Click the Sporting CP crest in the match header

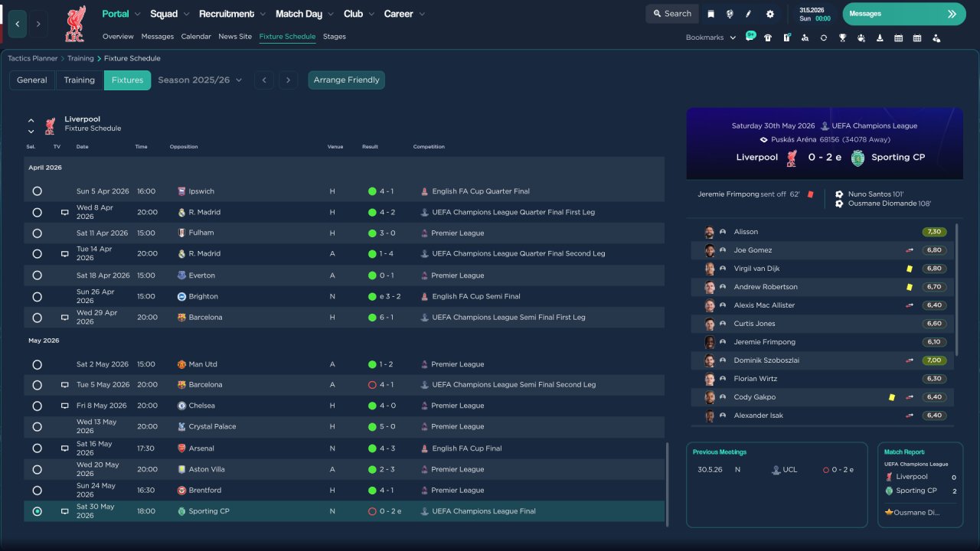tap(857, 158)
